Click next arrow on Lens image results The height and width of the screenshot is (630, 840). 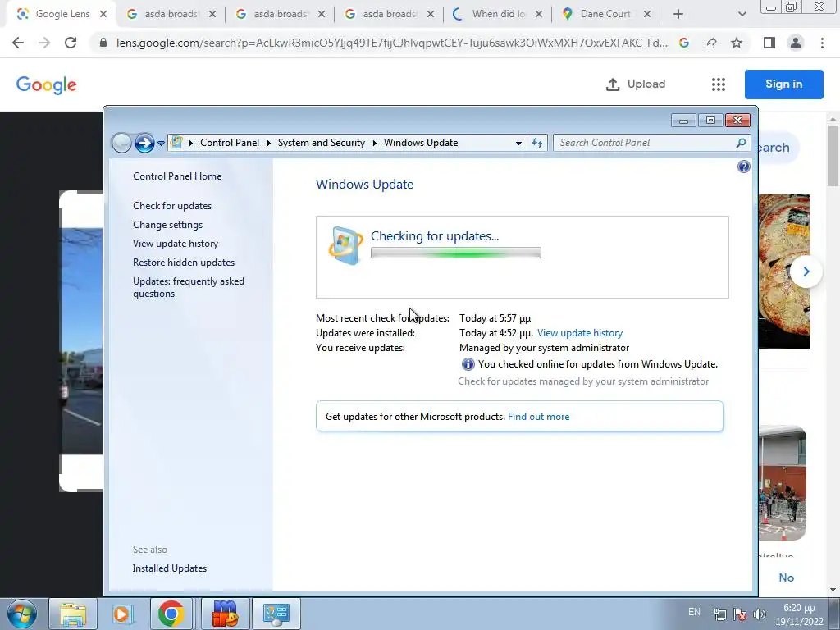point(806,272)
